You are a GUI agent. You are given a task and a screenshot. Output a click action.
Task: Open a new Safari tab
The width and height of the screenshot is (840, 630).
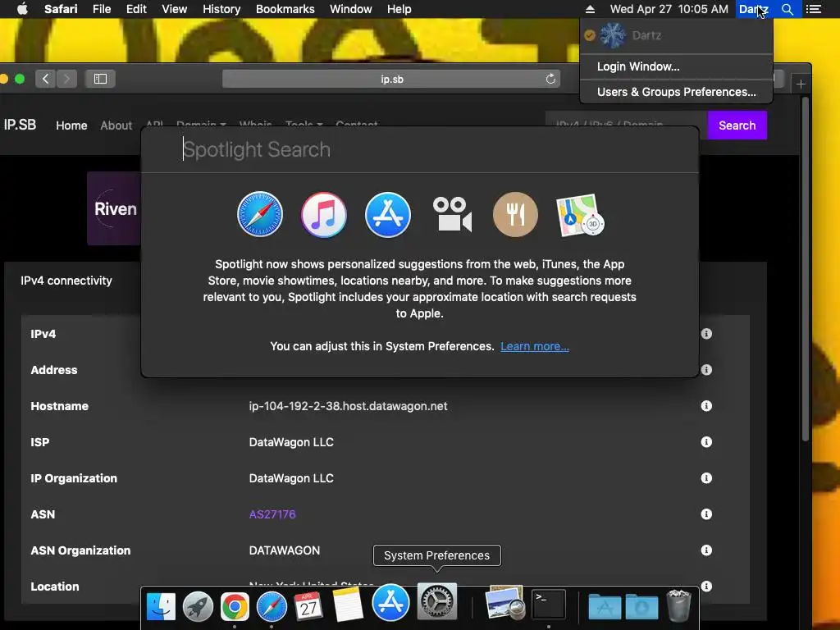(x=801, y=84)
